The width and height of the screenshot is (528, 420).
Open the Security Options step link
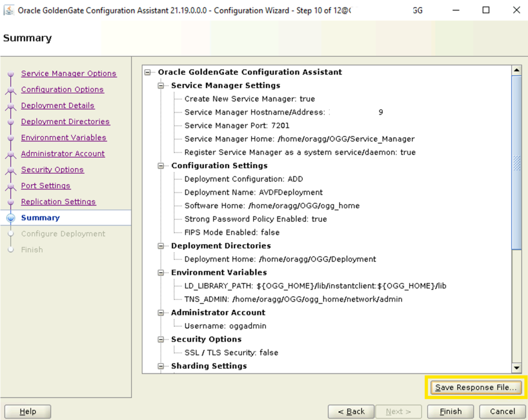coord(52,170)
